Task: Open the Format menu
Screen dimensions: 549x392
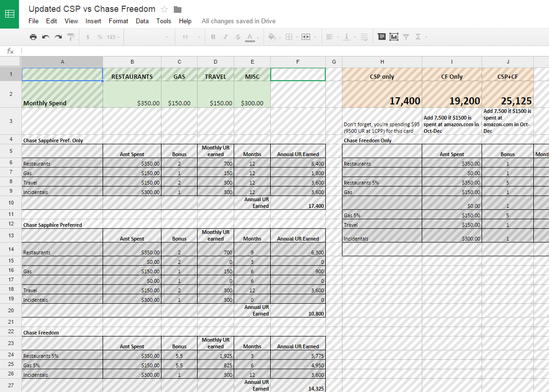Action: [x=118, y=21]
